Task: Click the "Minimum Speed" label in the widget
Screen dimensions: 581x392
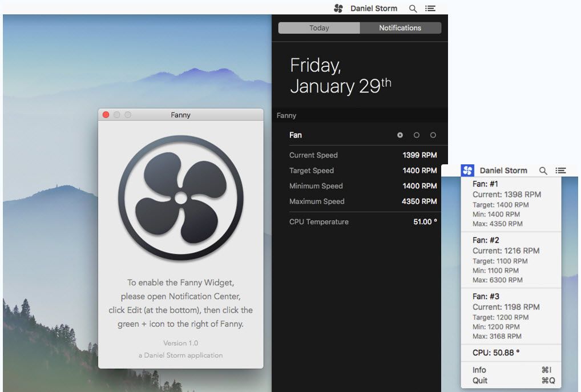Action: (x=316, y=186)
